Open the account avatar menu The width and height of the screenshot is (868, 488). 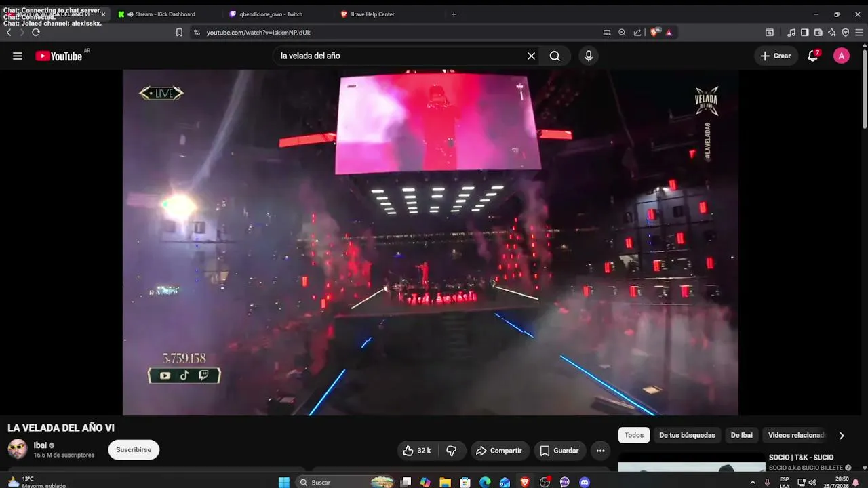pyautogui.click(x=842, y=56)
